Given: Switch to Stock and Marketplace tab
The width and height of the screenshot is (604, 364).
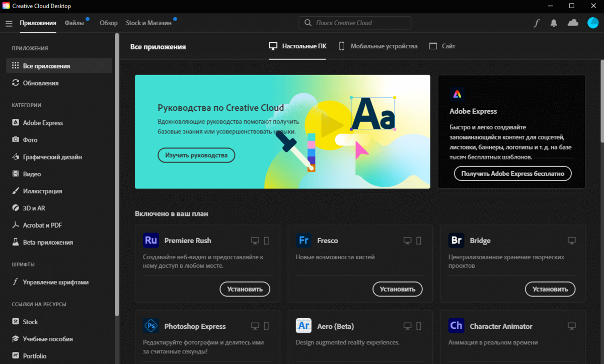Looking at the screenshot, I should [148, 23].
